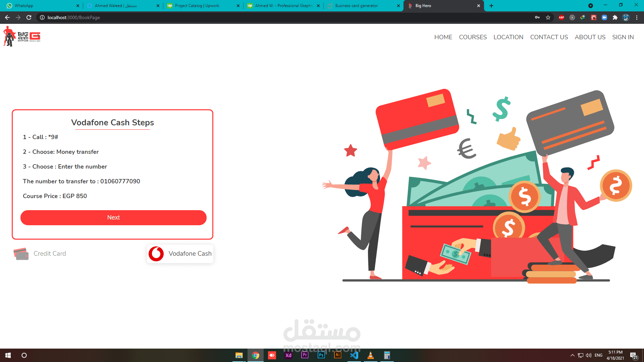The height and width of the screenshot is (362, 644).
Task: Show hidden system tray icons
Action: (572, 355)
